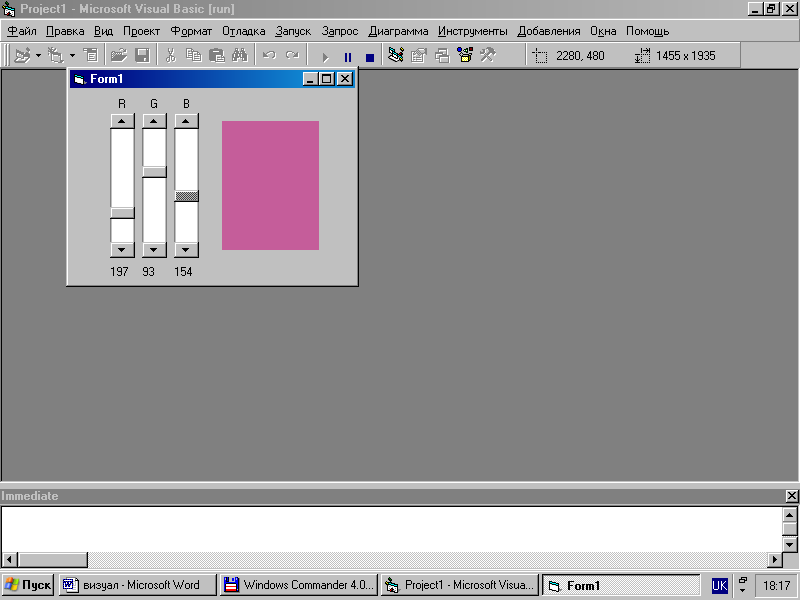Switch to визуал - Microsoft Word in taskbar
This screenshot has height=600, width=800.
(138, 585)
